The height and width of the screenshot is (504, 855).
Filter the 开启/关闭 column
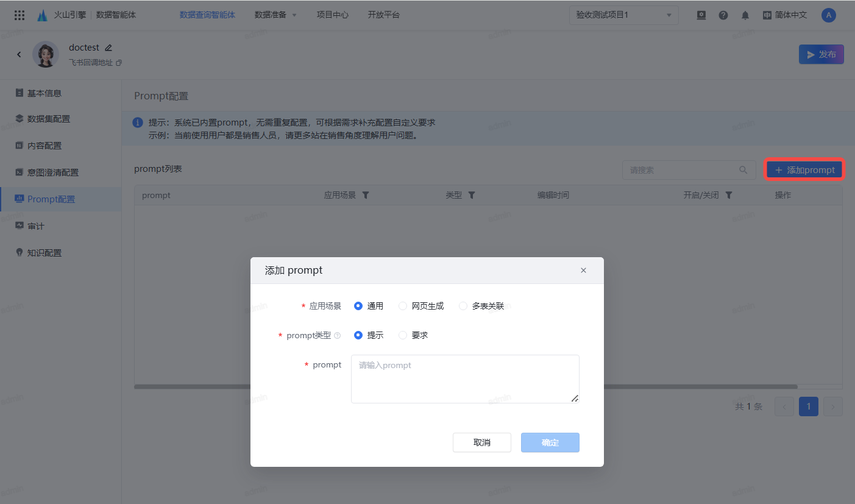pyautogui.click(x=729, y=195)
